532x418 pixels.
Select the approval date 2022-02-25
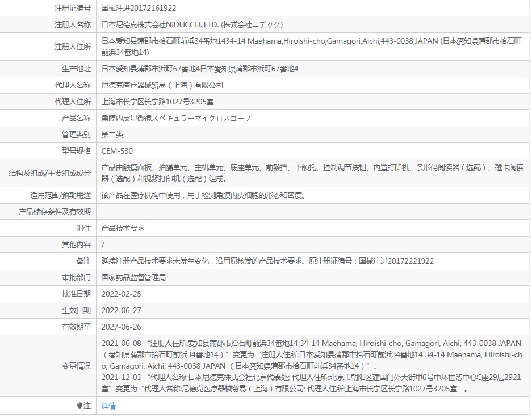[x=121, y=294]
